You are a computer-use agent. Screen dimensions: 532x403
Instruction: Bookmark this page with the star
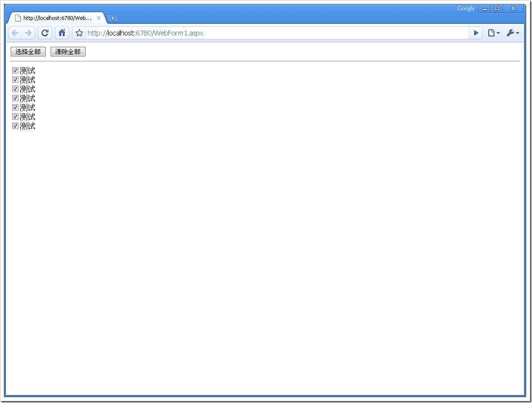79,33
